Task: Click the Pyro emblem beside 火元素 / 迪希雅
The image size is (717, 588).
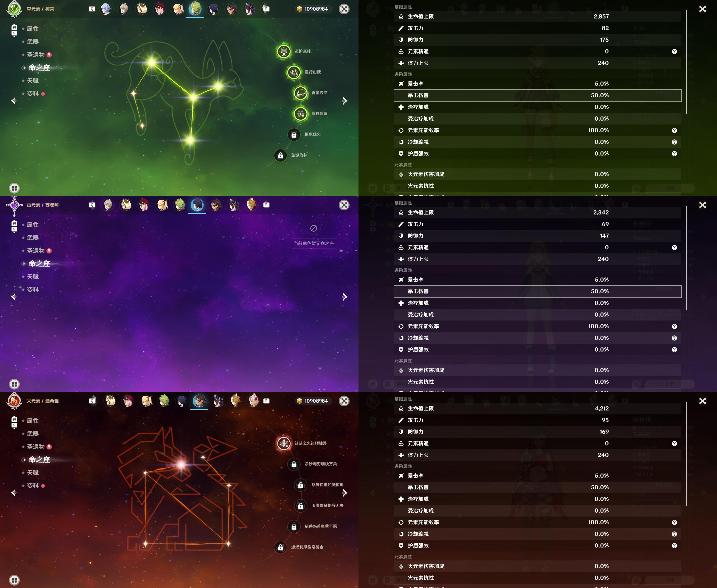Action: [14, 401]
